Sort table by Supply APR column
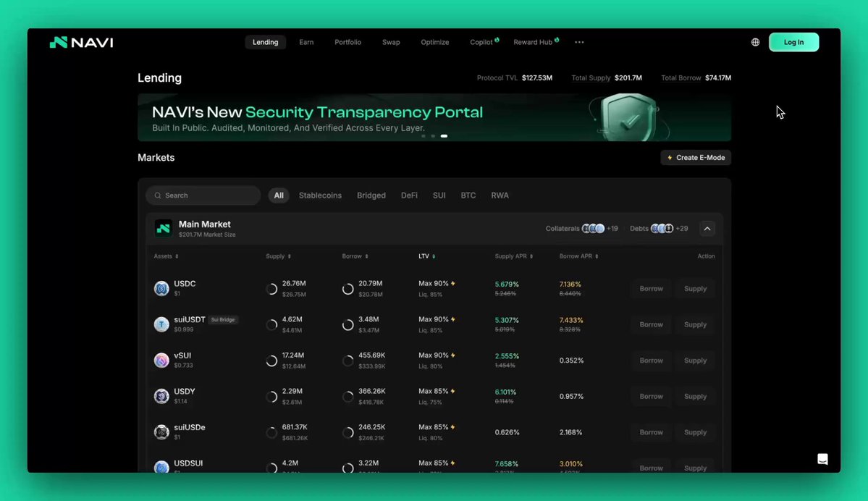The image size is (868, 501). click(514, 256)
